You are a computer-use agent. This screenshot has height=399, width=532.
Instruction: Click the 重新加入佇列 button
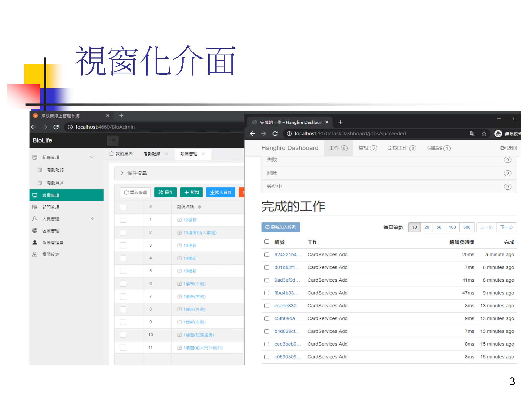[281, 227]
